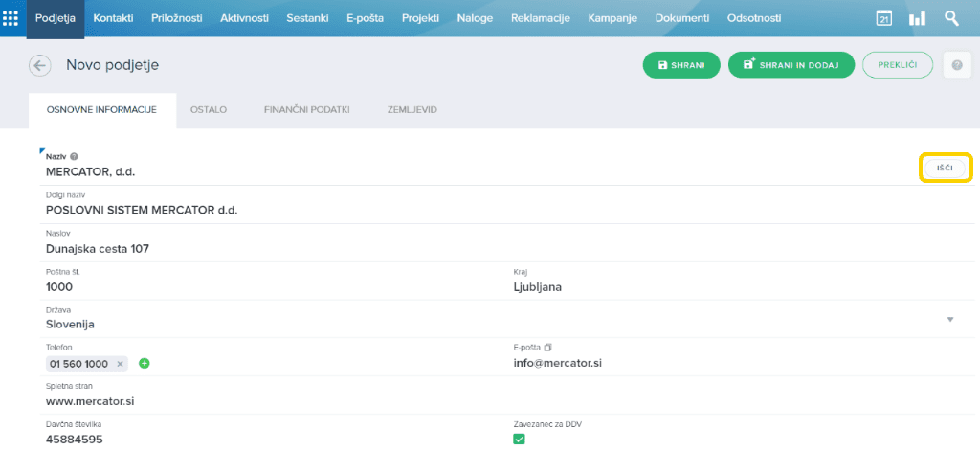Open the Dokumenti menu
The image size is (980, 451).
(682, 18)
